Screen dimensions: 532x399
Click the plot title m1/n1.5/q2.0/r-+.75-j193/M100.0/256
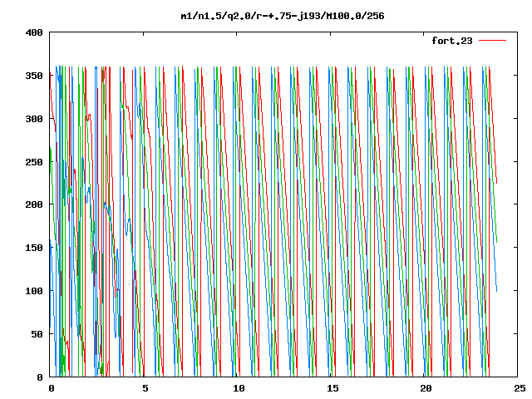283,16
